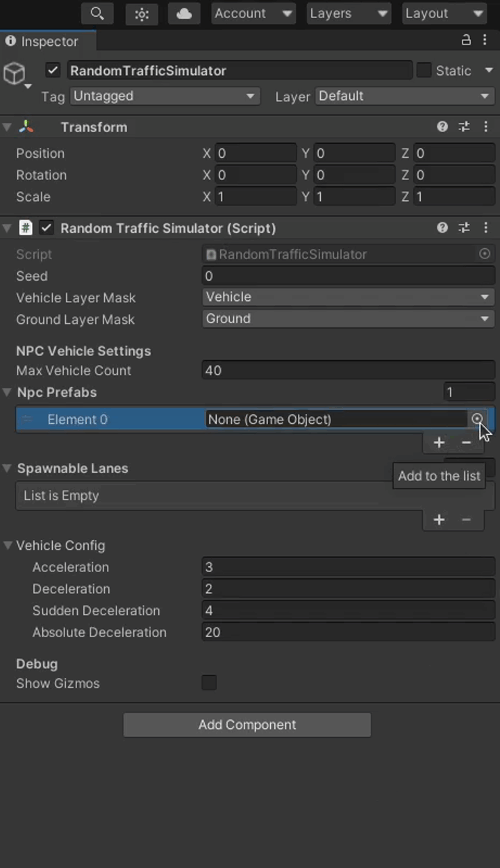This screenshot has height=868, width=500.
Task: Toggle the Static checkbox
Action: pyautogui.click(x=424, y=70)
